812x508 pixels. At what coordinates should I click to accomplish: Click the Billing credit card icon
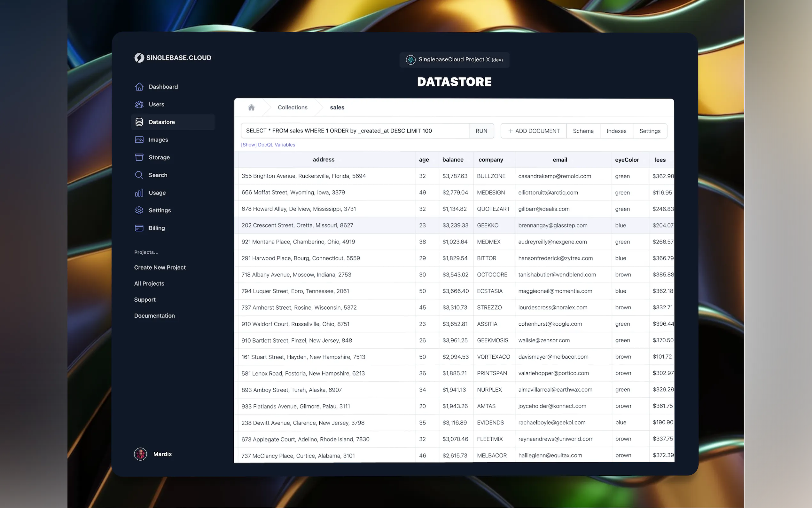coord(139,228)
